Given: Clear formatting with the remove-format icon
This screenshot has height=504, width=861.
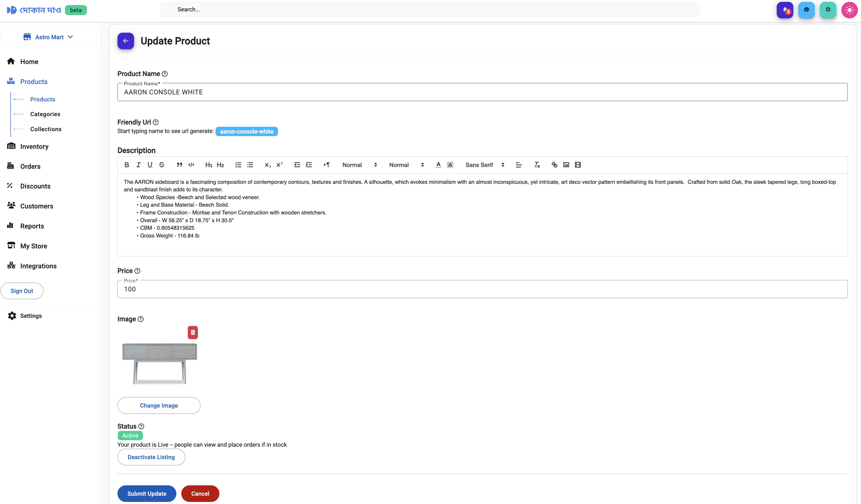Looking at the screenshot, I should [537, 165].
